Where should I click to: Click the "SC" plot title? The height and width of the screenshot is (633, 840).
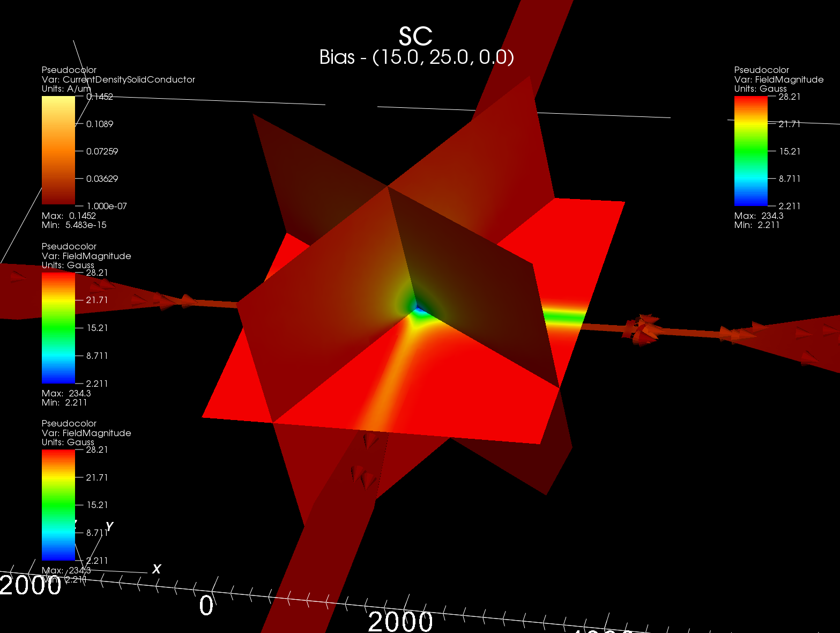coord(415,36)
